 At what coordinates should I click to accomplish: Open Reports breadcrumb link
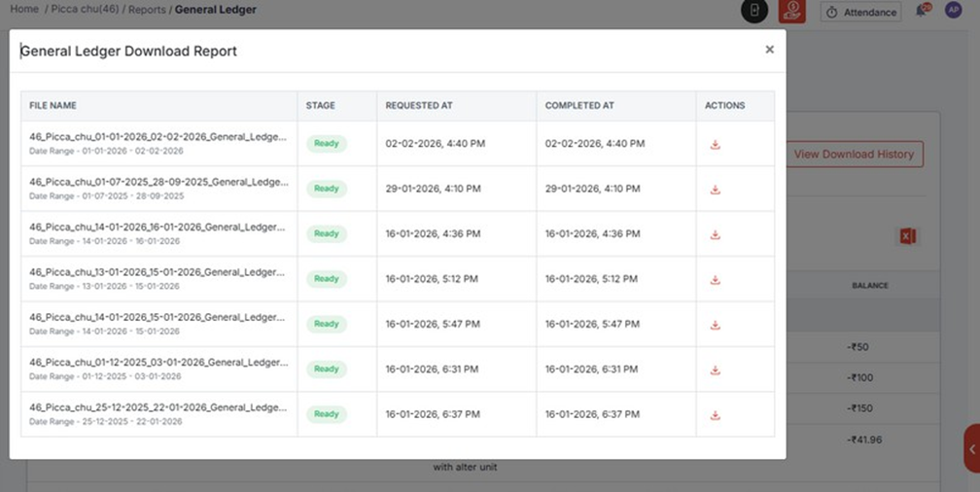(x=147, y=9)
